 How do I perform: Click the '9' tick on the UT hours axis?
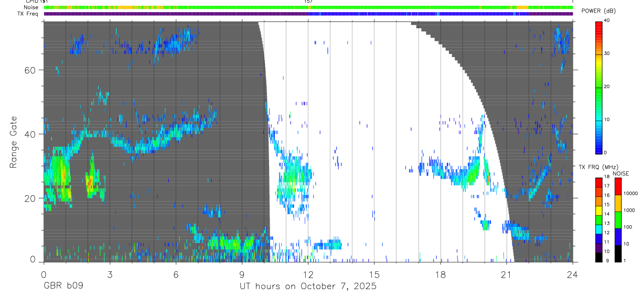pos(242,274)
